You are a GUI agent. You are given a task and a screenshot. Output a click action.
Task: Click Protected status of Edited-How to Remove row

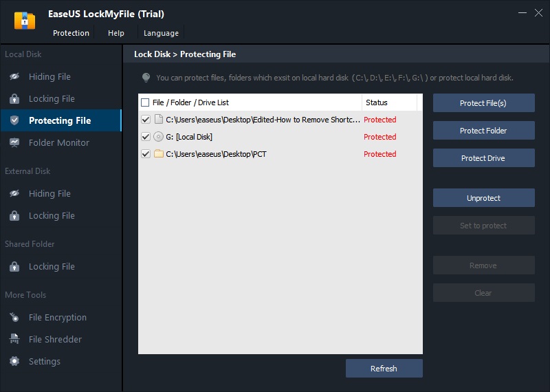[x=380, y=120]
